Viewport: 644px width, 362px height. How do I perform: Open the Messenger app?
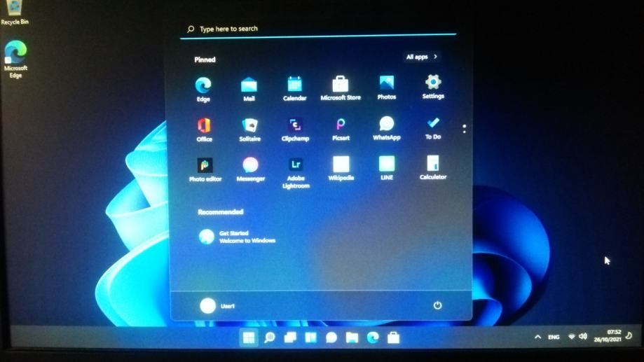251,169
